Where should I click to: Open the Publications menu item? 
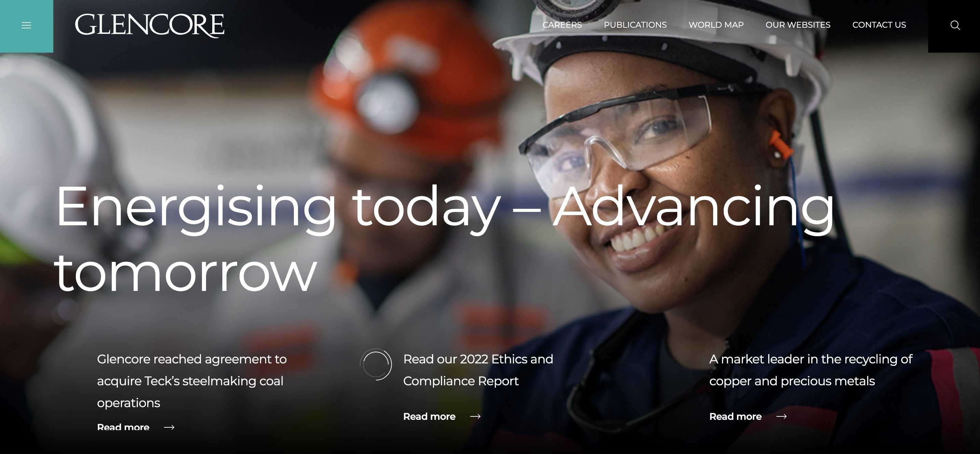[x=635, y=25]
